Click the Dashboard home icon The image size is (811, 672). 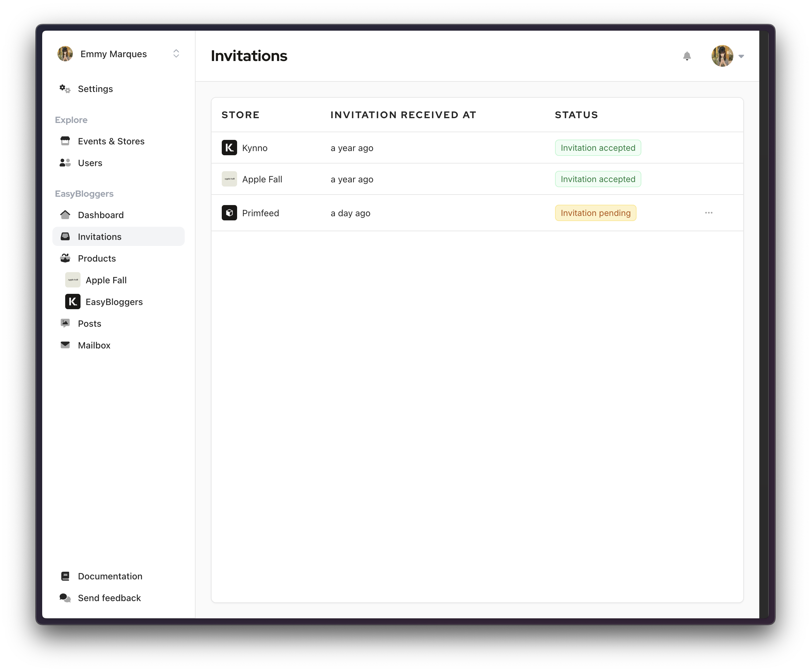click(65, 215)
